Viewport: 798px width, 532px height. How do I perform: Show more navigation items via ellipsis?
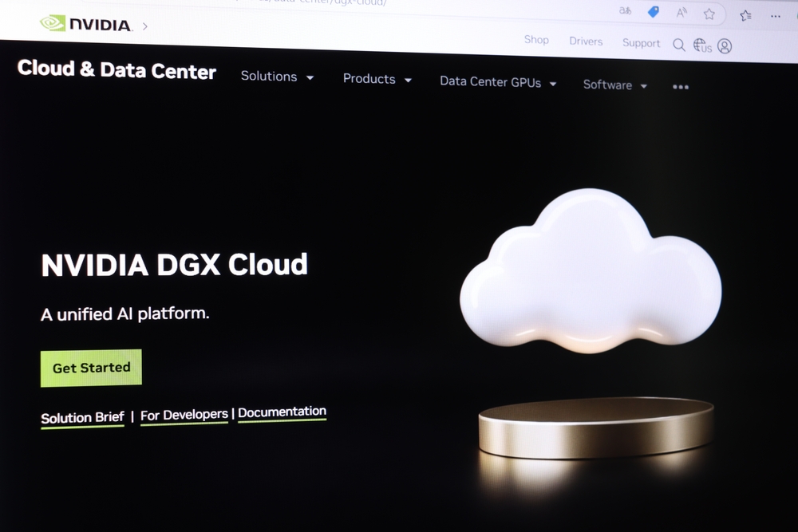click(x=681, y=87)
